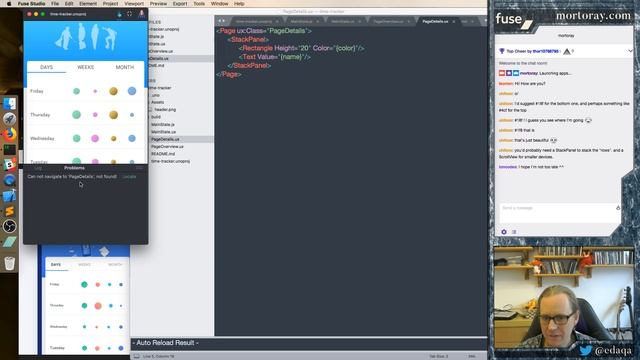Switch to the Problems tab
Image resolution: width=640 pixels, height=360 pixels.
pyautogui.click(x=74, y=168)
